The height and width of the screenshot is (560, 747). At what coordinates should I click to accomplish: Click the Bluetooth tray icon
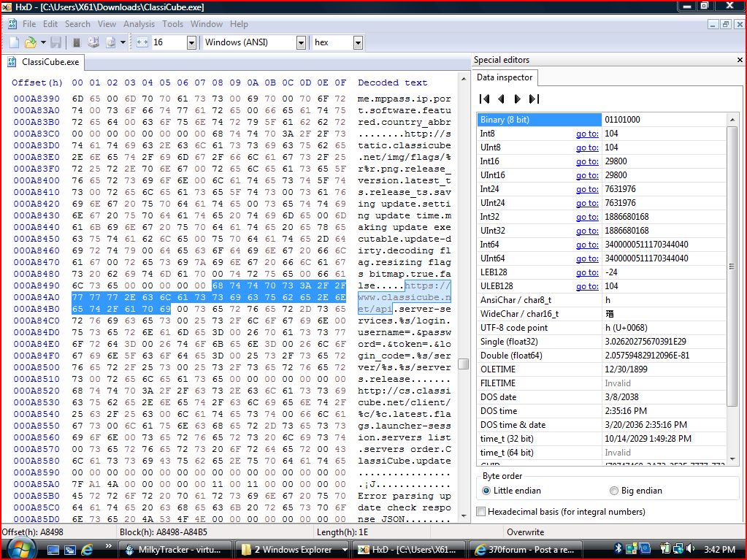click(618, 549)
